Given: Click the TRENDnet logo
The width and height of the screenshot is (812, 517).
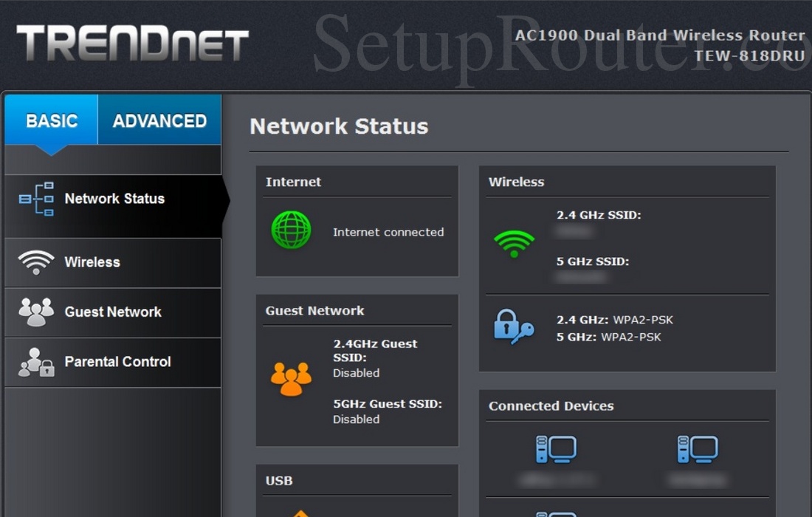Looking at the screenshot, I should click(x=133, y=43).
